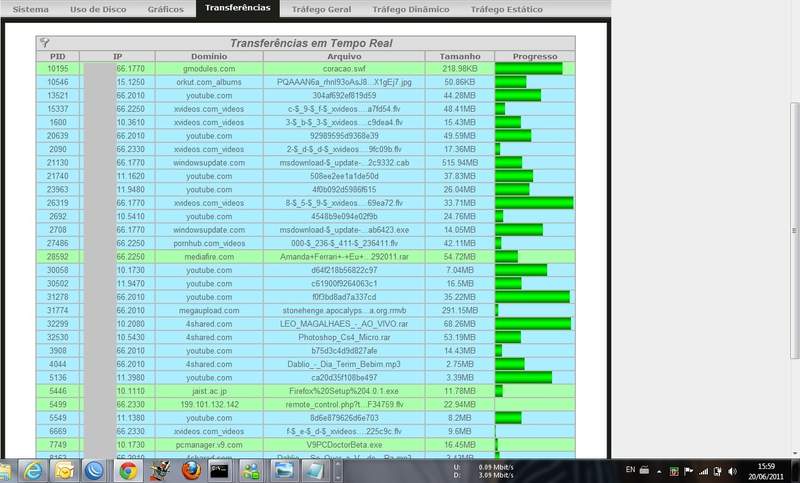Image resolution: width=800 pixels, height=483 pixels.
Task: Select msdownload update 2c9332.cab file
Action: (x=344, y=163)
